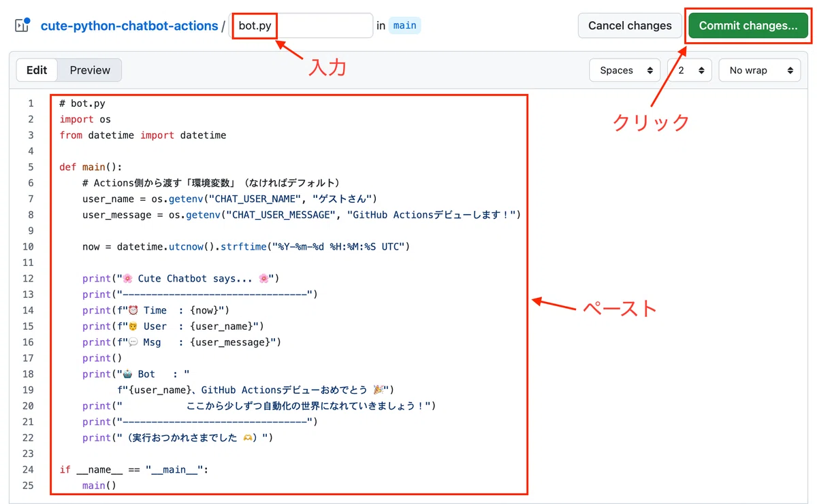The width and height of the screenshot is (817, 504).
Task: Switch to the Preview tab
Action: pos(90,70)
